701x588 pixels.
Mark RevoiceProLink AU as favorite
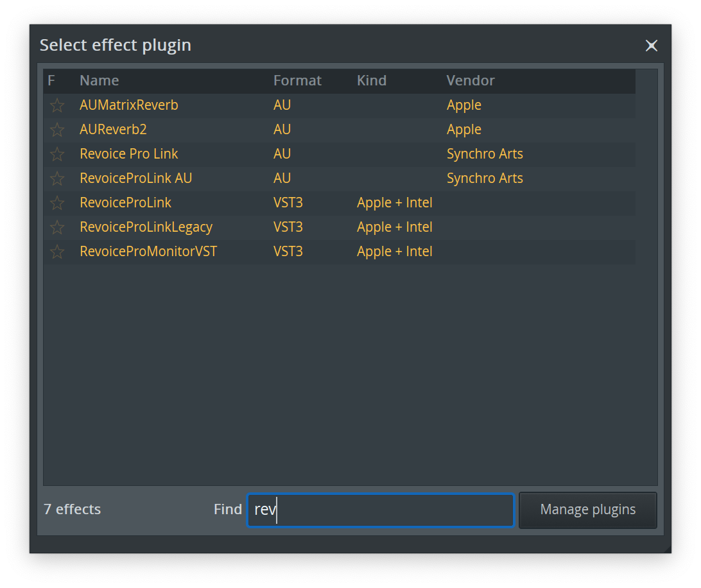(x=57, y=178)
